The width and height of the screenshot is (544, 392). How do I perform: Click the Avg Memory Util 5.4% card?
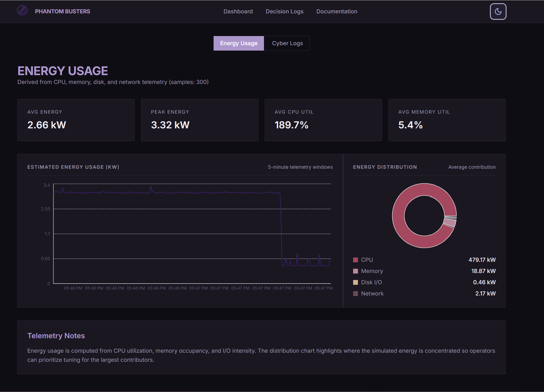point(447,120)
